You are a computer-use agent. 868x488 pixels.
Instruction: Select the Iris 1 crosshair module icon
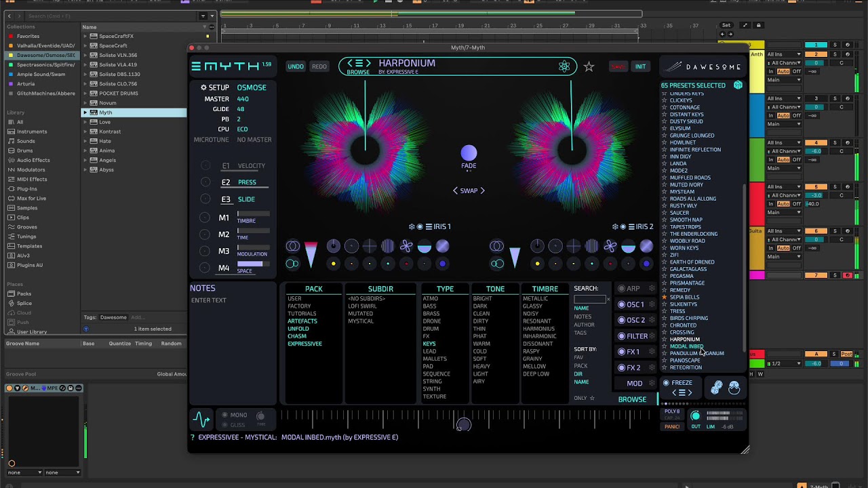click(x=369, y=246)
